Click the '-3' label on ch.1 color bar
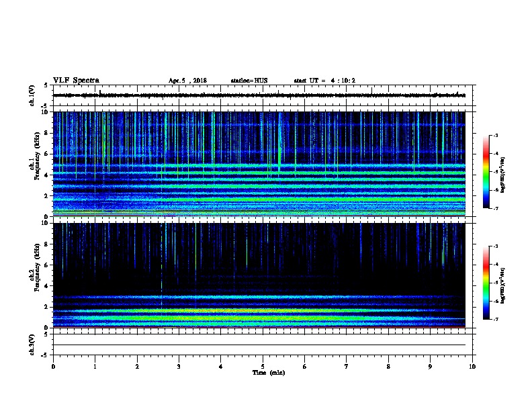Screen dimensions: 532x411 click(495, 135)
